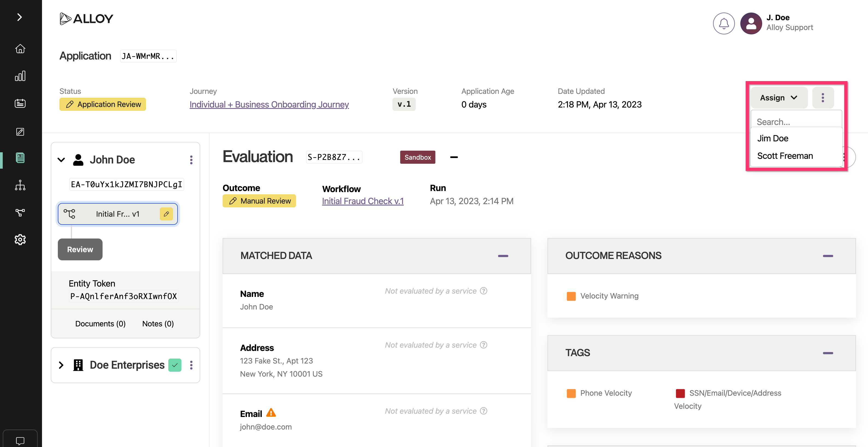Click the orange Phone Velocity tag swatch
The image size is (868, 447).
click(571, 394)
